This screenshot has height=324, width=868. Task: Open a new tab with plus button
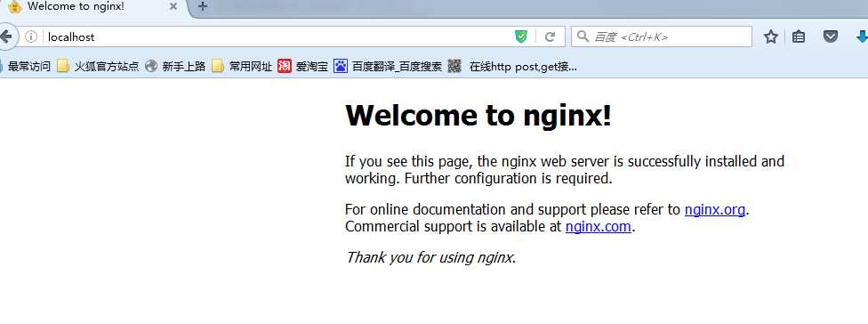tap(203, 6)
